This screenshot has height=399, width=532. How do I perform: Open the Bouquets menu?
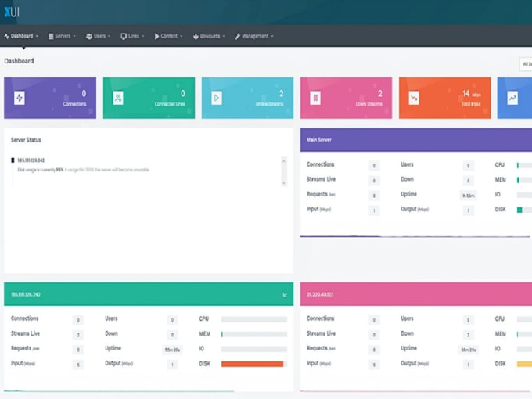click(x=209, y=36)
